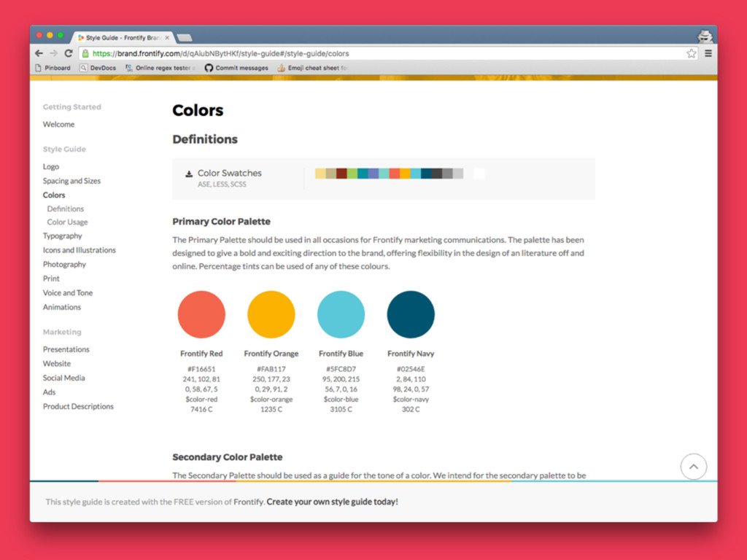The width and height of the screenshot is (747, 560).
Task: Select the Style Guide - Frontify tab
Action: point(123,38)
